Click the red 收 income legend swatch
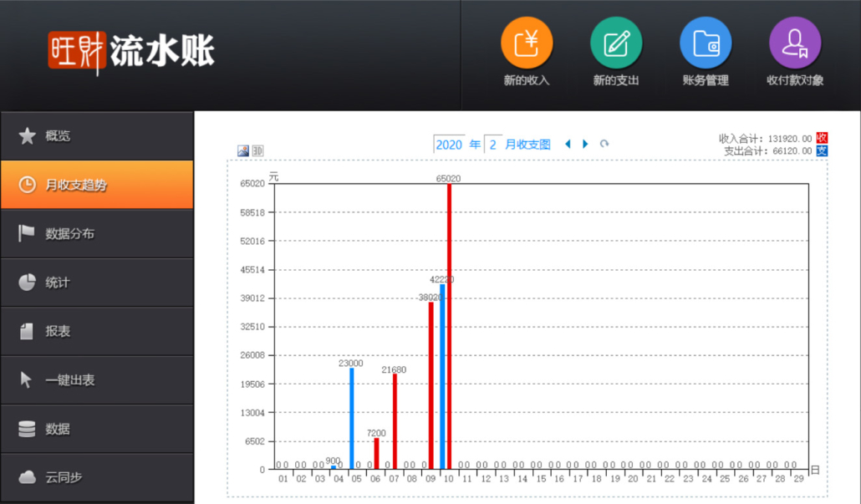The image size is (861, 504). pyautogui.click(x=822, y=138)
